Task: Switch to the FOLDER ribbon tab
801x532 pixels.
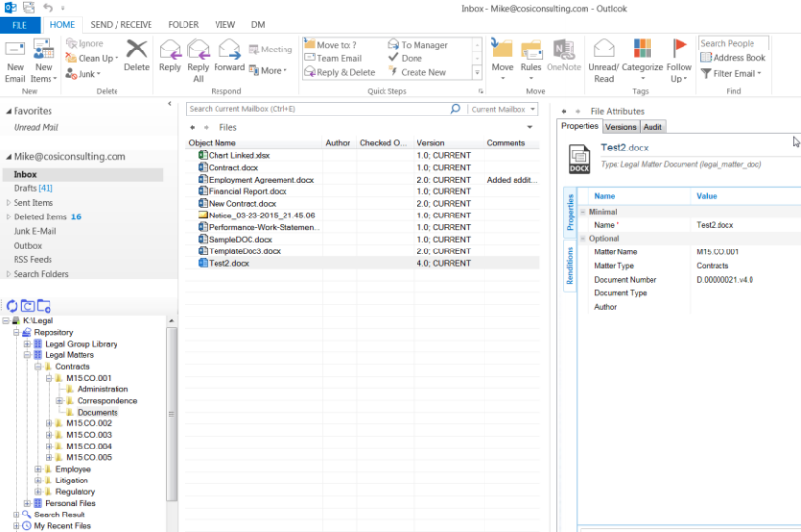Action: tap(184, 25)
